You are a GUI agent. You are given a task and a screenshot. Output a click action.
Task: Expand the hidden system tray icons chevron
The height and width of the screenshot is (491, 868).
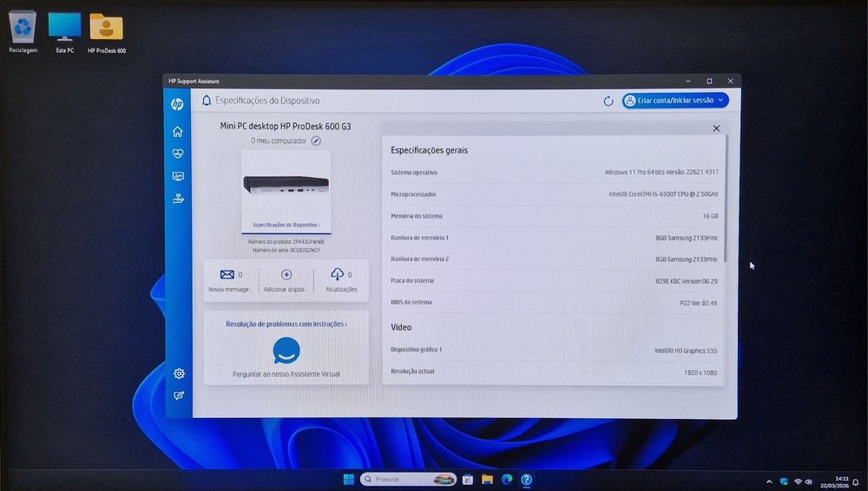point(769,482)
